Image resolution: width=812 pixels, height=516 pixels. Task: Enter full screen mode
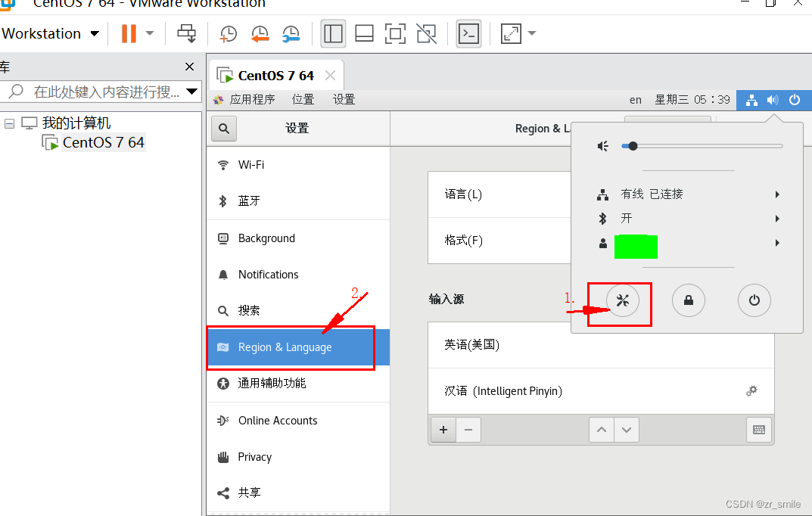(x=395, y=33)
